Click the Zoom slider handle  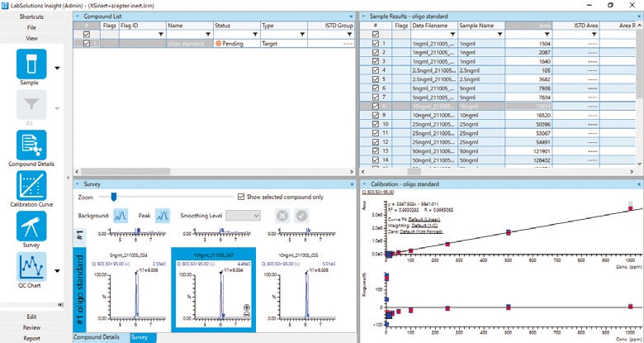point(114,197)
